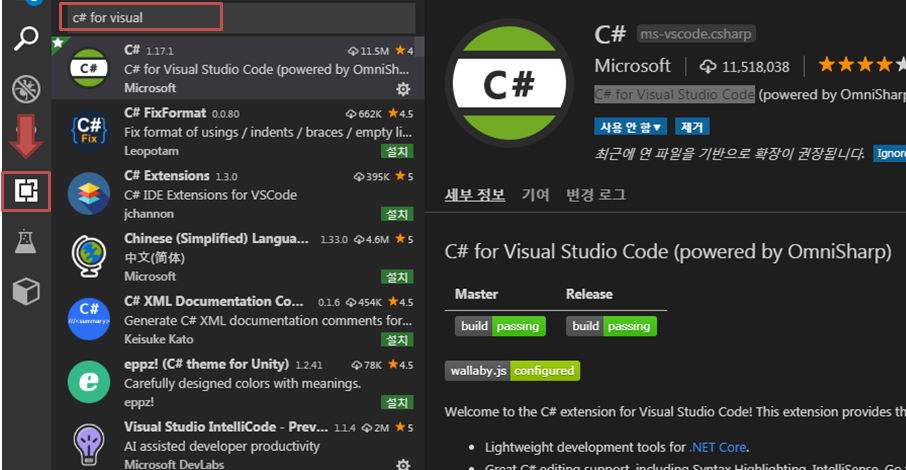Install C# Extensions via 설치 button
This screenshot has height=470, width=906.
[x=397, y=214]
